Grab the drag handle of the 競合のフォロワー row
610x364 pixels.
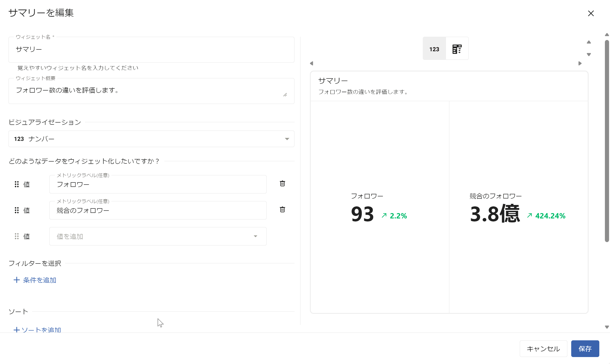[x=17, y=210]
